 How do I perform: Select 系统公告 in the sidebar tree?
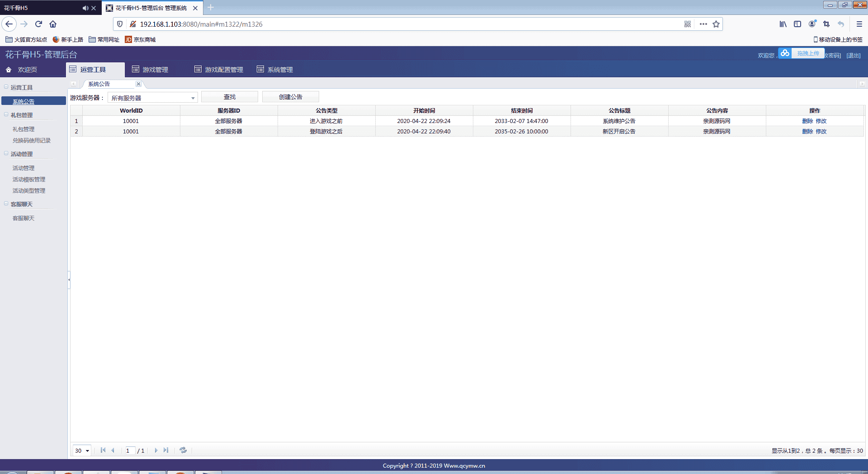pyautogui.click(x=33, y=101)
